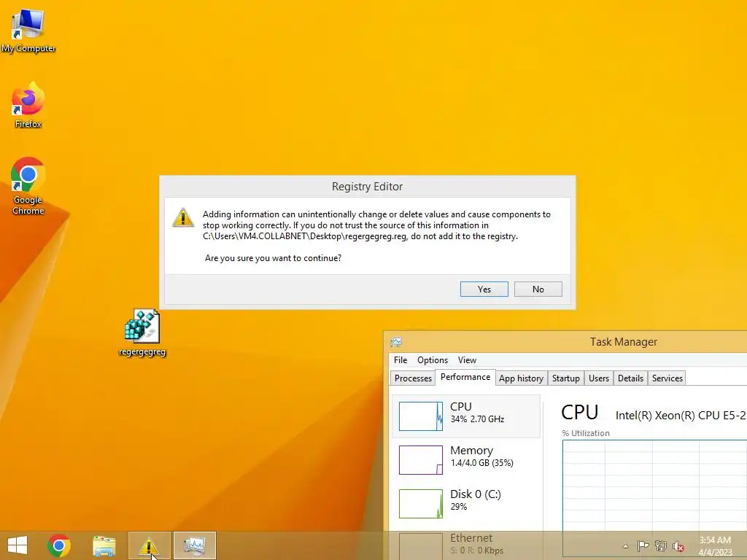This screenshot has width=747, height=560.
Task: Open the Action Center flag icon
Action: (x=643, y=545)
